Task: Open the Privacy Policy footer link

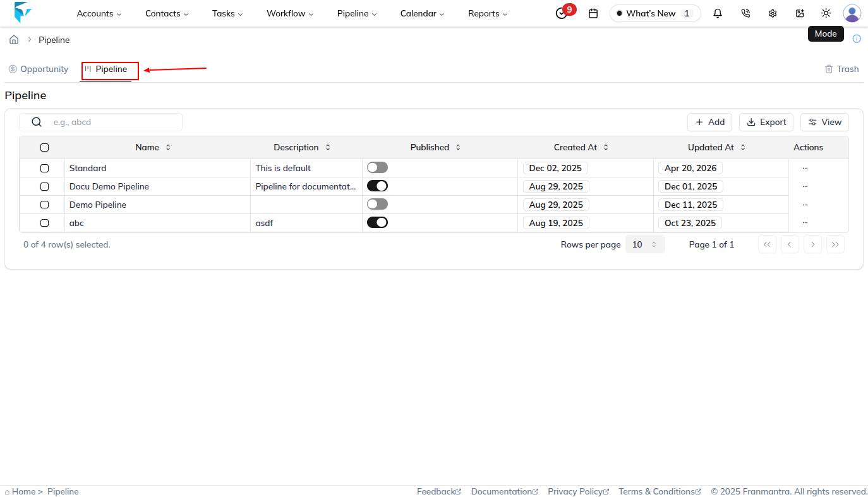Action: (579, 491)
